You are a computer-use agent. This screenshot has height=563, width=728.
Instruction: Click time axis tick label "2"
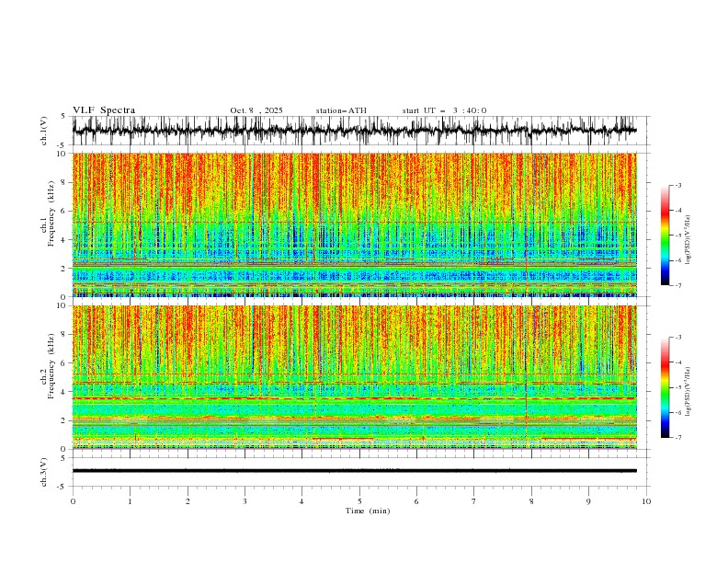[188, 501]
